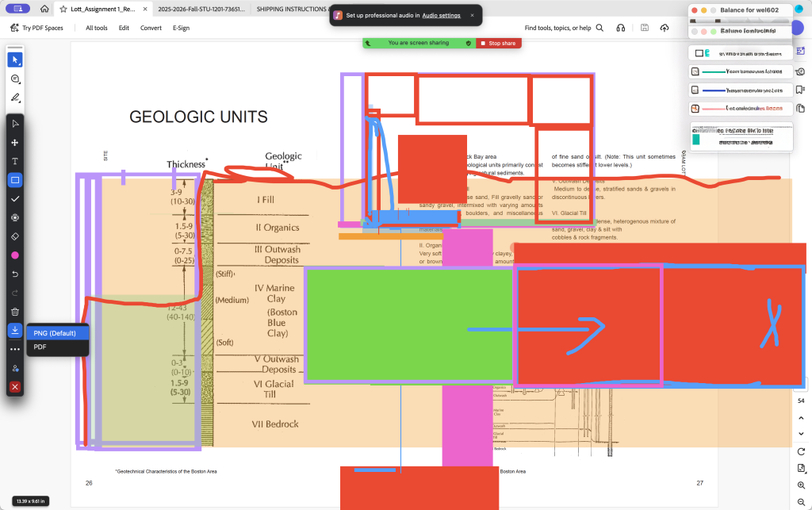Click the Find tools search magnifier

(599, 28)
